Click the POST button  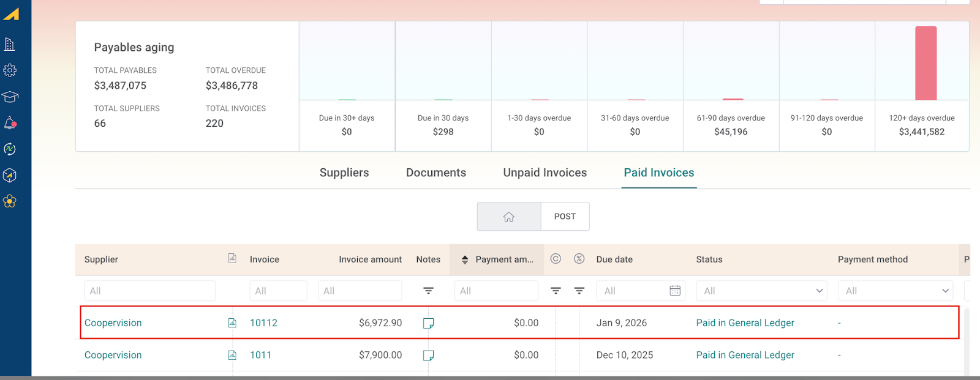point(565,217)
